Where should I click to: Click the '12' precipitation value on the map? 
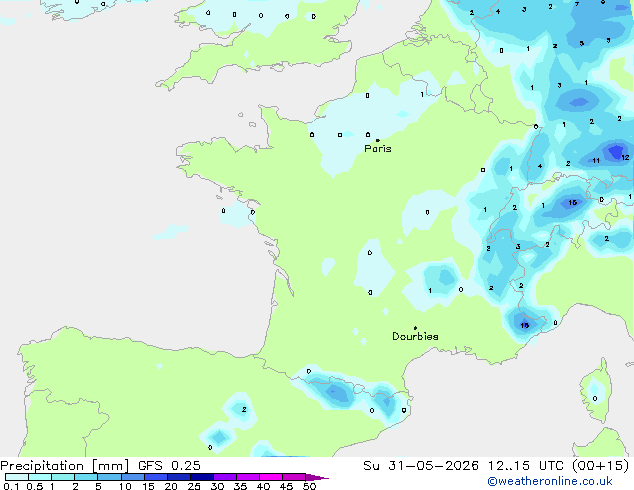click(x=625, y=158)
